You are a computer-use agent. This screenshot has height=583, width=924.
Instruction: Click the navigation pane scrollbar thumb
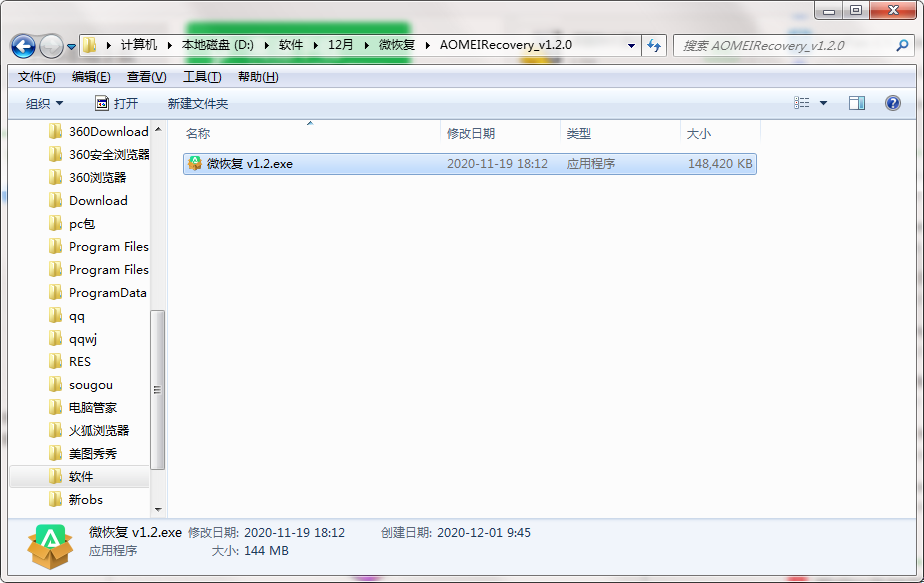point(157,390)
